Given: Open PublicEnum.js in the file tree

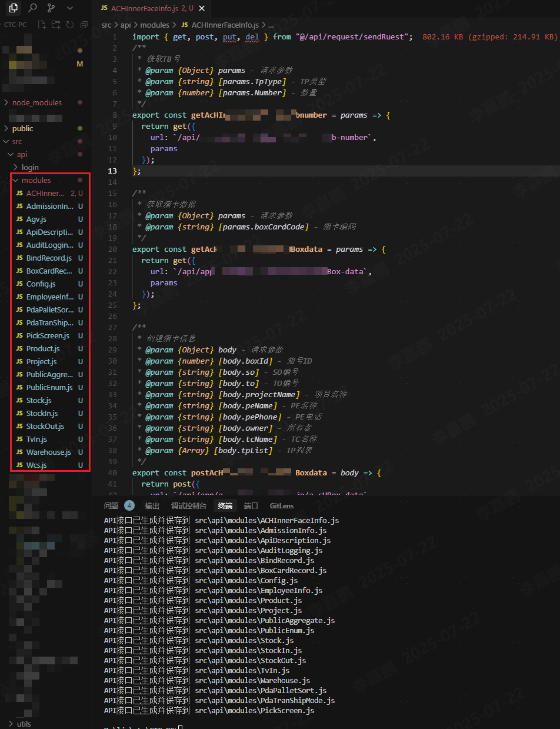Looking at the screenshot, I should (x=49, y=387).
